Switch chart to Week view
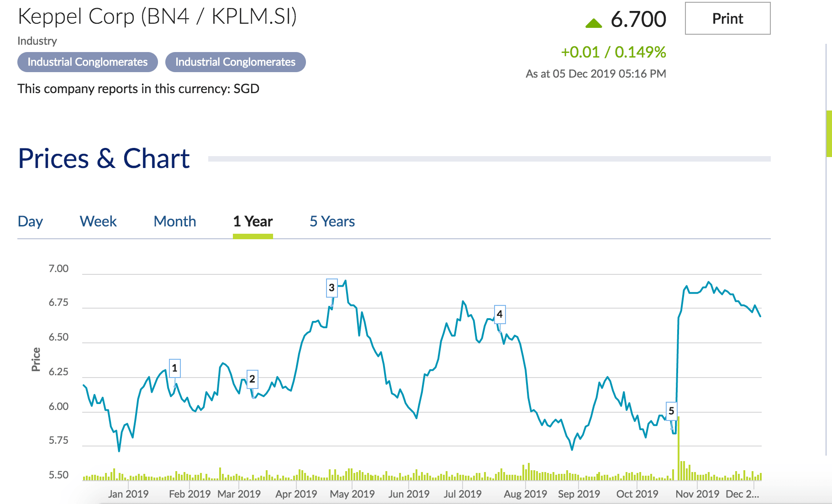This screenshot has width=832, height=504. (98, 221)
